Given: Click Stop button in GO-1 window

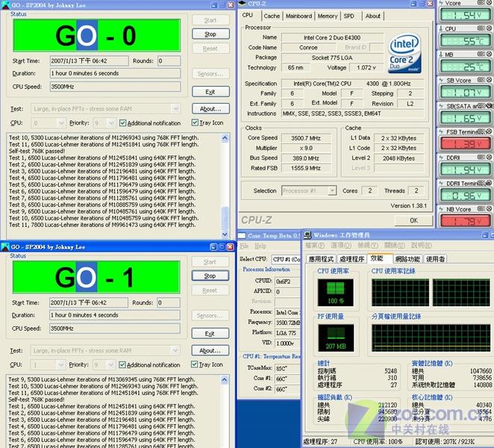Looking at the screenshot, I should point(210,276).
